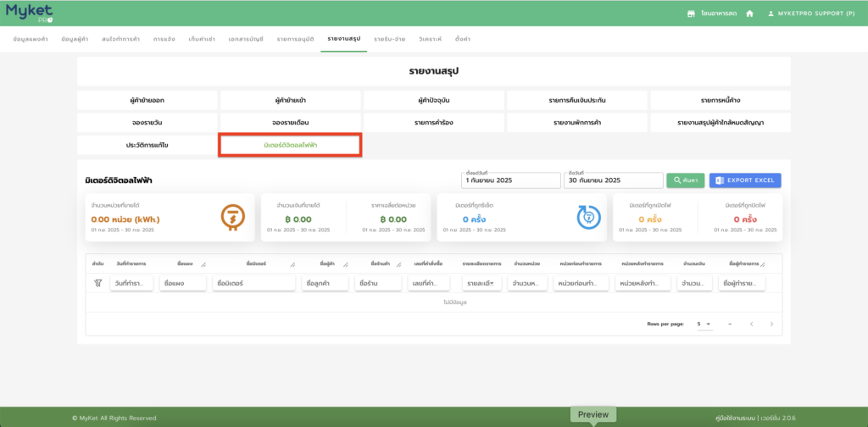Open the รายงานพักการค้า report
The image size is (868, 427).
tap(576, 123)
